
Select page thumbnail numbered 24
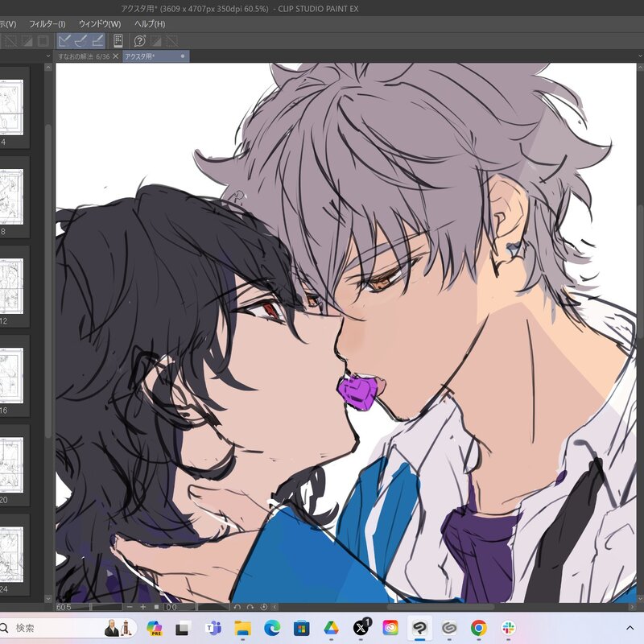coord(11,555)
